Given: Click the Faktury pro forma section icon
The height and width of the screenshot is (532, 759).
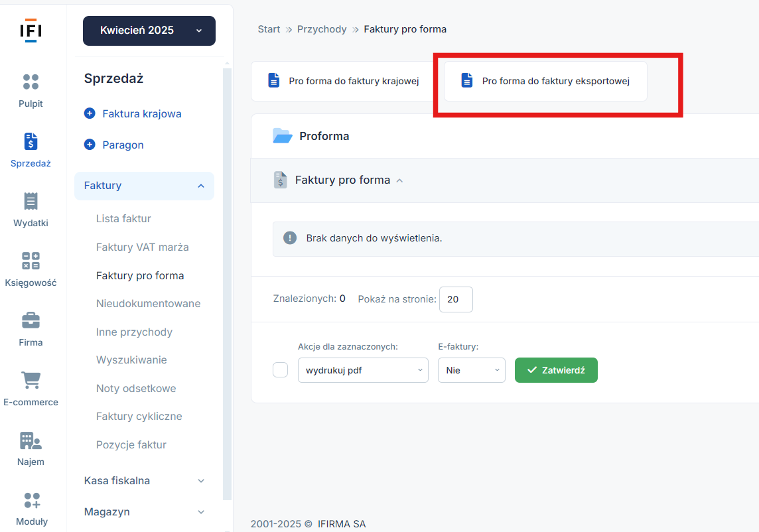Looking at the screenshot, I should click(280, 180).
